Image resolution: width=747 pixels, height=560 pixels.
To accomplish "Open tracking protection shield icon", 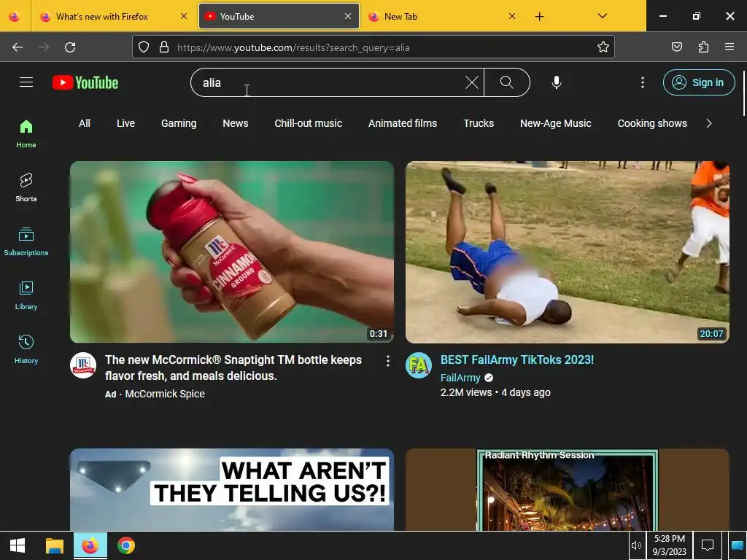I will [x=144, y=47].
